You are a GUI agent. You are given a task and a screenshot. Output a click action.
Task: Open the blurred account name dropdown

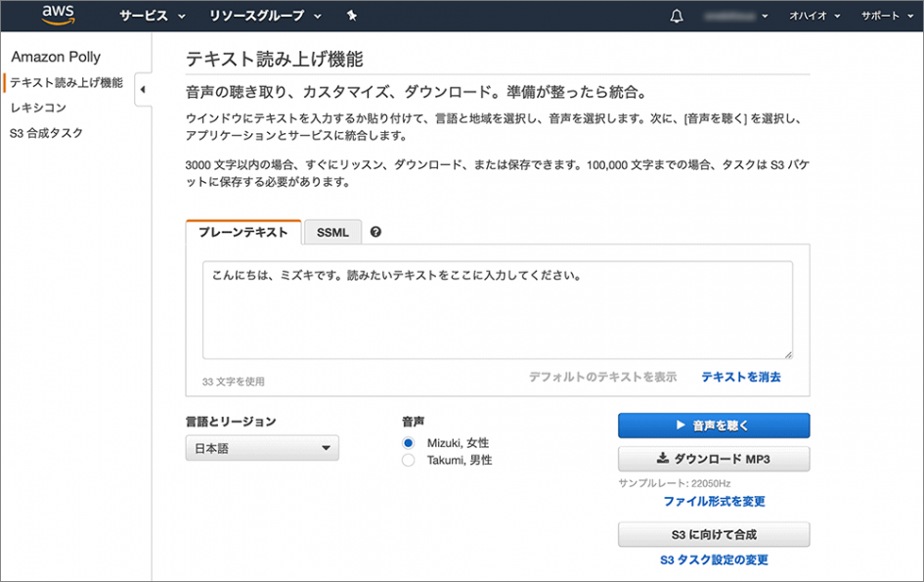[735, 16]
